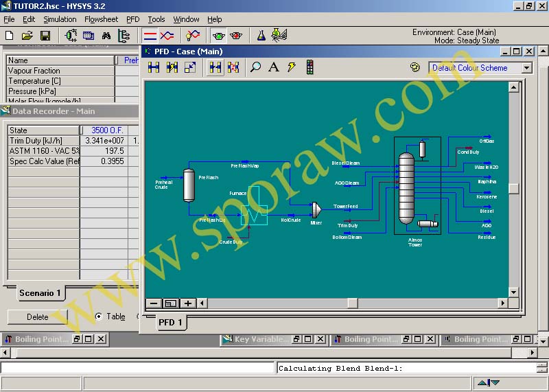
Task: Open the flask Basis Environment icon
Action: click(261, 35)
